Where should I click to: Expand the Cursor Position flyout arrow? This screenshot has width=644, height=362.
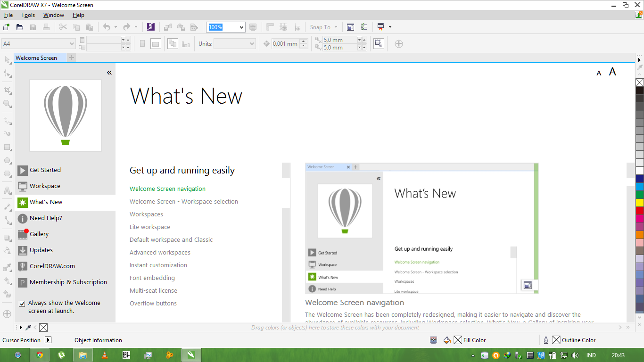pos(48,340)
